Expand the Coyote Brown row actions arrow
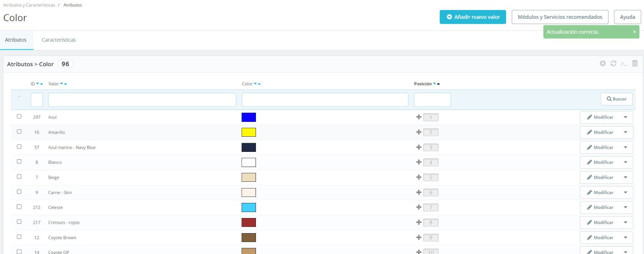Image resolution: width=644 pixels, height=254 pixels. click(x=626, y=238)
